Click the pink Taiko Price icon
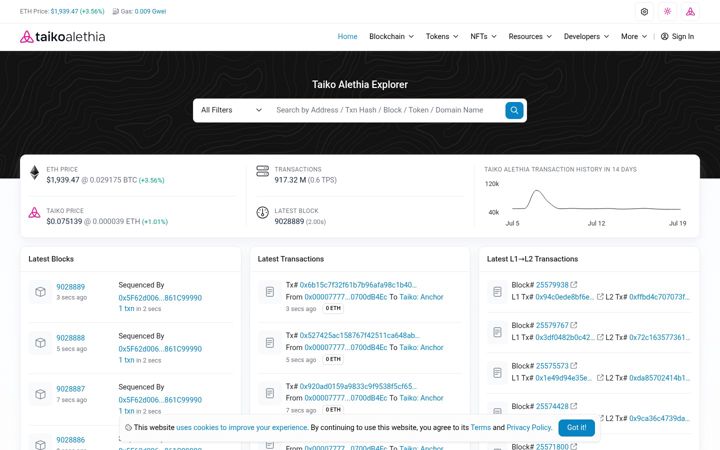 coord(34,213)
